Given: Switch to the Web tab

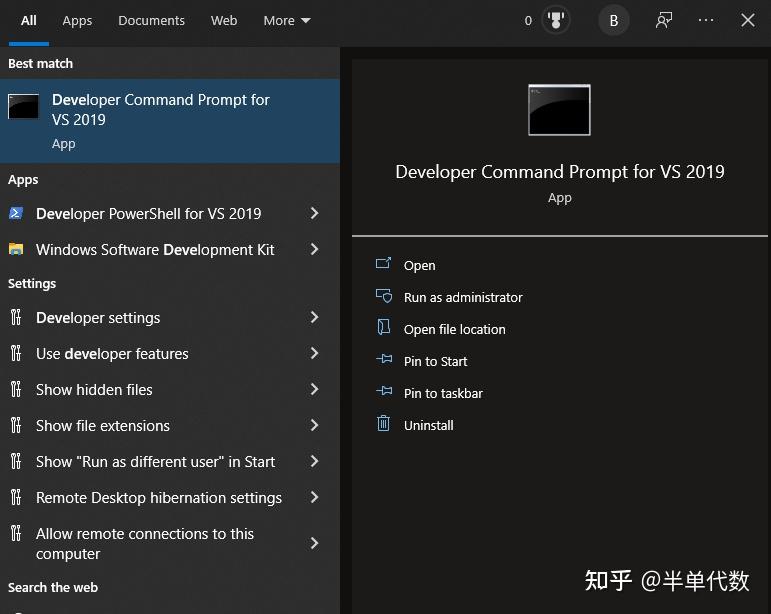Looking at the screenshot, I should point(224,21).
